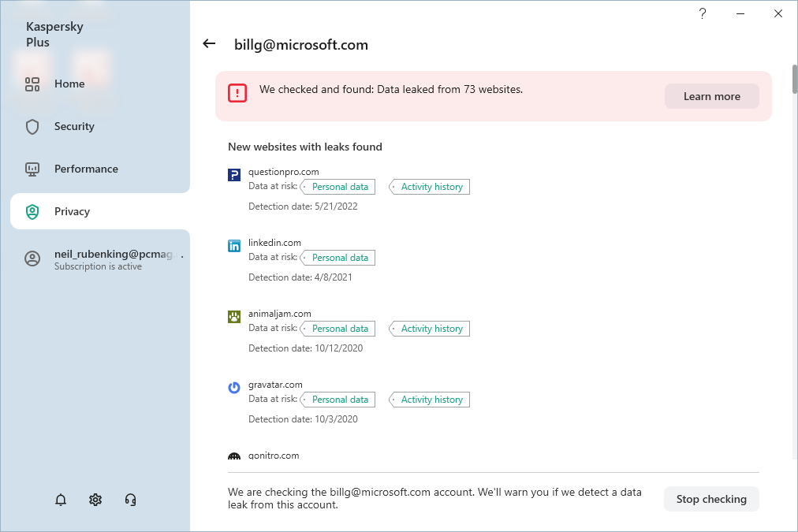The height and width of the screenshot is (532, 798).
Task: Go to the Security section
Action: coord(74,126)
